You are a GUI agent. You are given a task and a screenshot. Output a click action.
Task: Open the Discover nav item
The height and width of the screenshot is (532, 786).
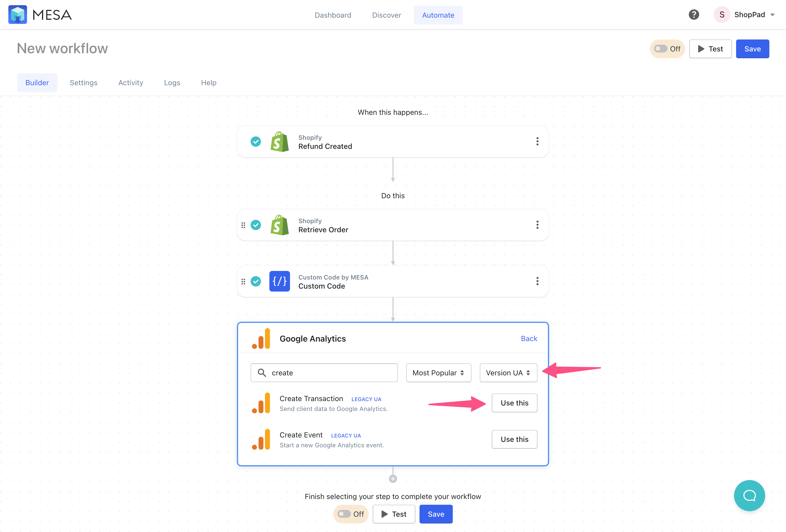pyautogui.click(x=387, y=15)
